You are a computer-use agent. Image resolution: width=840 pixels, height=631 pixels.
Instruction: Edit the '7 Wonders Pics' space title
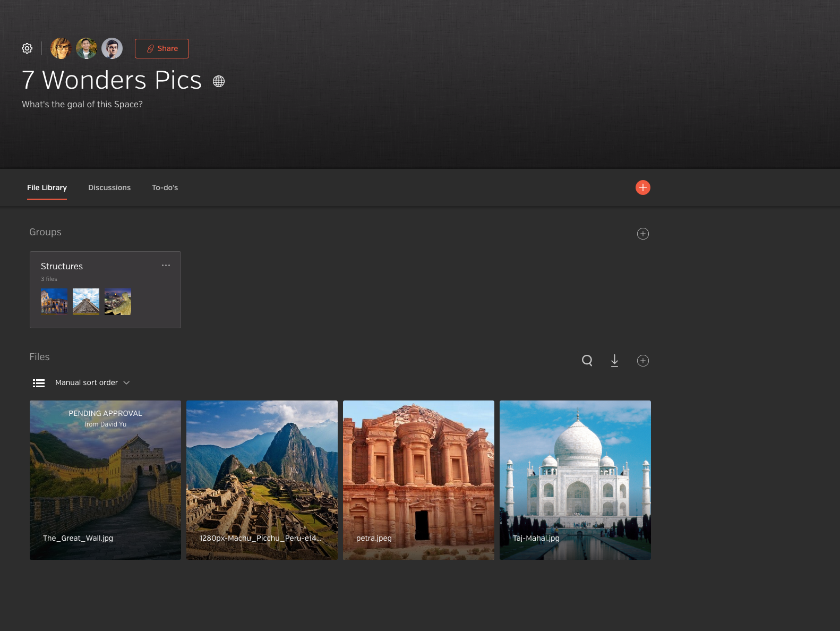pos(112,80)
